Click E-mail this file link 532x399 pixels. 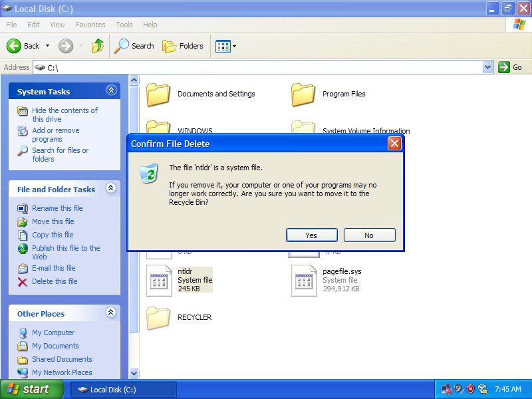pyautogui.click(x=54, y=268)
